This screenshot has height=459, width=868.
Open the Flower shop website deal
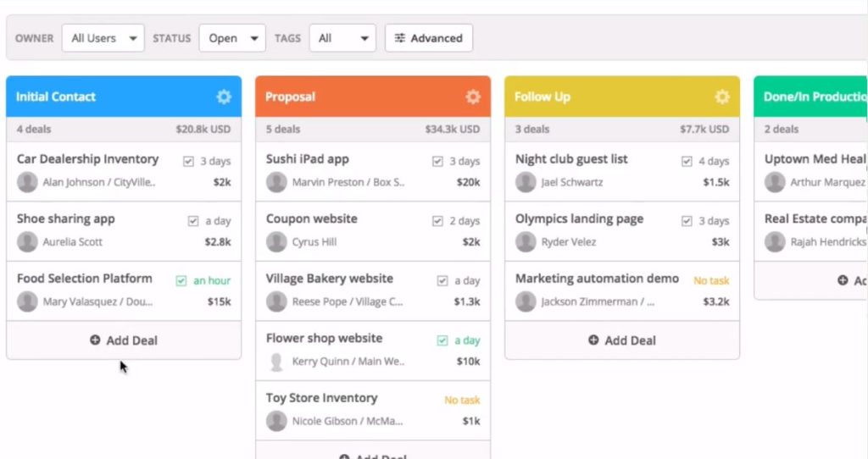[324, 339]
